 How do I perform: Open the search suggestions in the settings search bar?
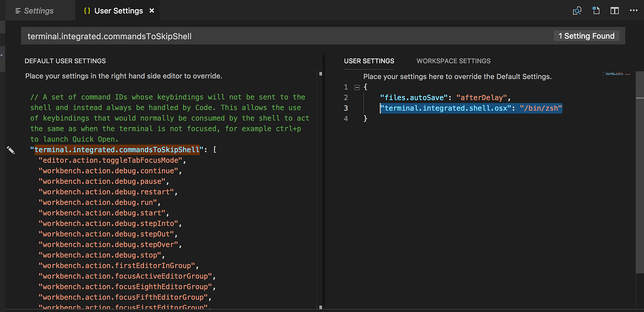pyautogui.click(x=322, y=35)
